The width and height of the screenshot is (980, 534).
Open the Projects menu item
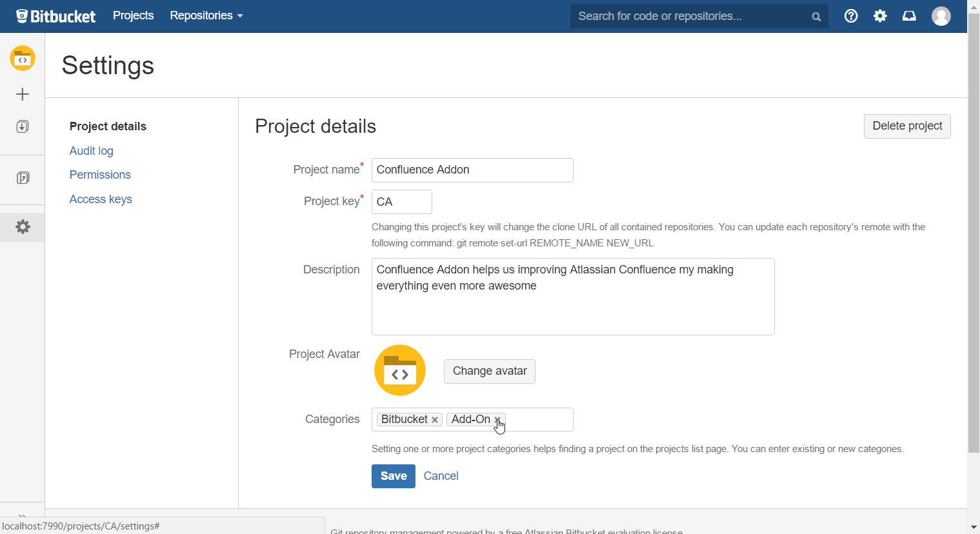133,15
